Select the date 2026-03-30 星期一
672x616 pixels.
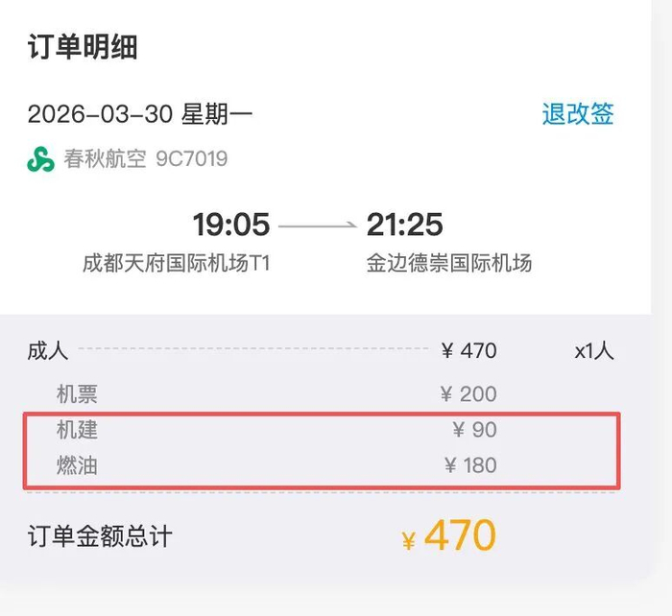(x=140, y=115)
